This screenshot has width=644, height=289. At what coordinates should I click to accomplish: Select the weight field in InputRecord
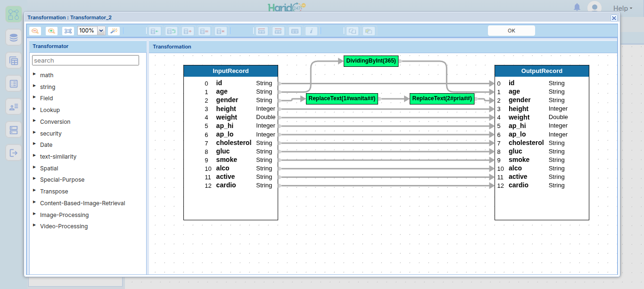point(227,117)
